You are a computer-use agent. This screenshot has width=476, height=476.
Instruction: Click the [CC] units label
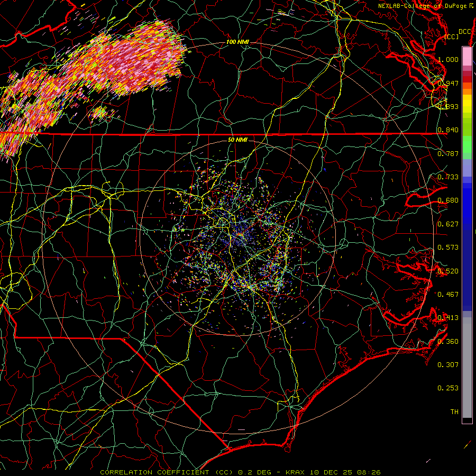point(452,36)
